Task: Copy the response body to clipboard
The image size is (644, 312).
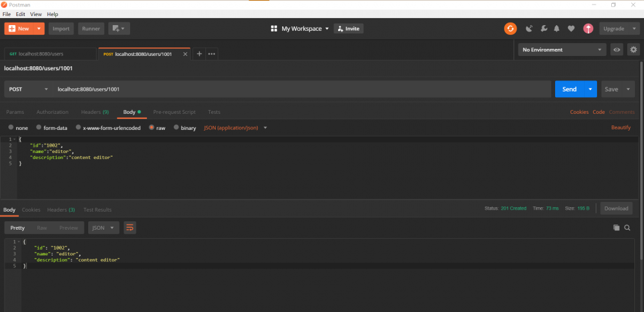Action: [616, 228]
